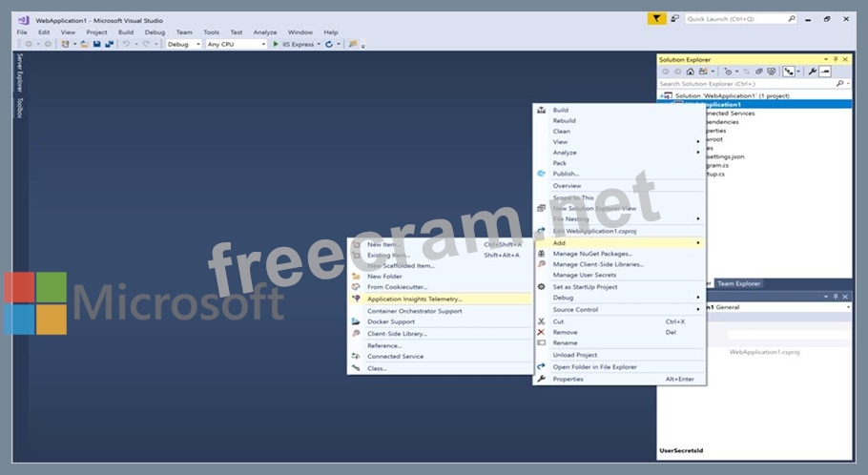Open the Server Explorer side tab
Viewport: 868px width, 475px height.
coord(18,74)
